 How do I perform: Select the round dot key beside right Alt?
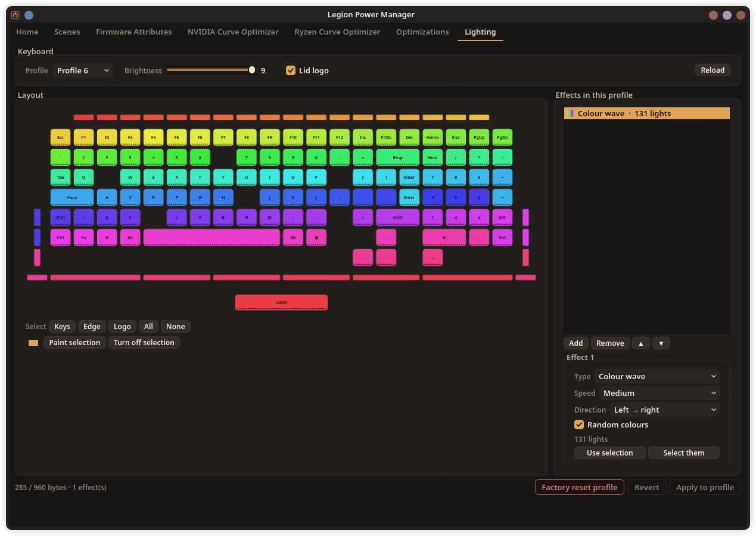point(316,237)
